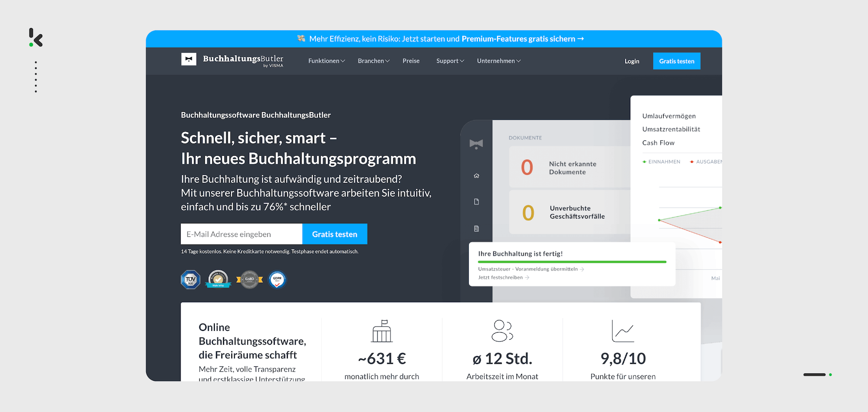Click the arrow after Premium-Features gratis sichern
Viewport: 868px width, 412px height.
[581, 39]
